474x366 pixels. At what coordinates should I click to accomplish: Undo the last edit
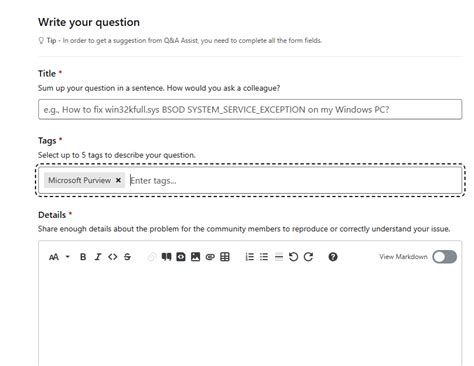pyautogui.click(x=293, y=257)
